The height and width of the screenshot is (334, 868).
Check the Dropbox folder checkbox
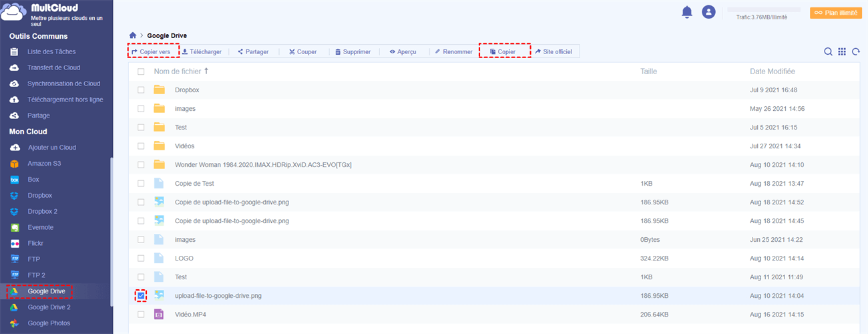(x=141, y=90)
